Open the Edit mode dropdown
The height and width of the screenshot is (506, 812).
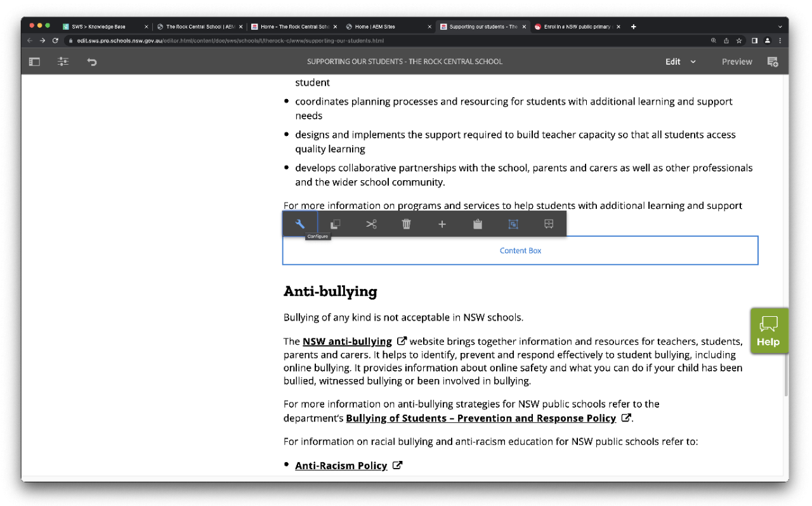(x=680, y=62)
